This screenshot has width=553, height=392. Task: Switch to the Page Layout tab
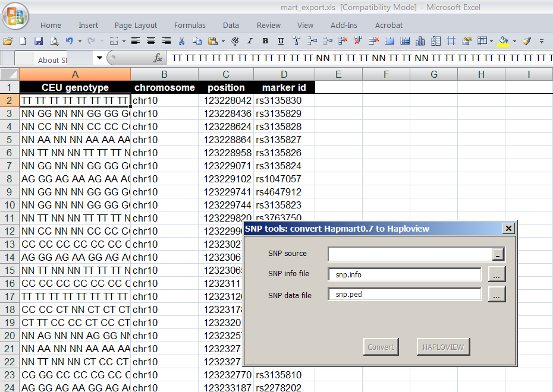[x=136, y=26]
